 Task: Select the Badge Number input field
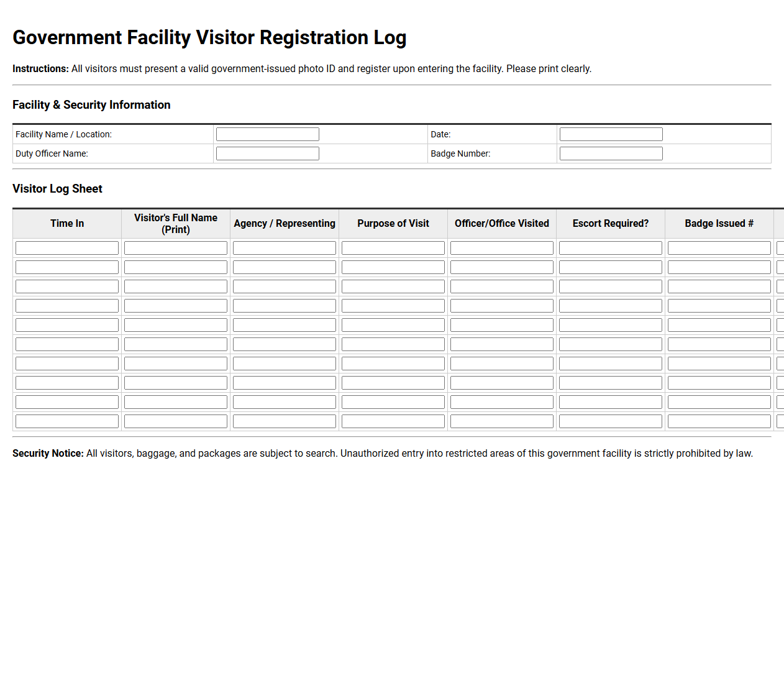click(611, 153)
